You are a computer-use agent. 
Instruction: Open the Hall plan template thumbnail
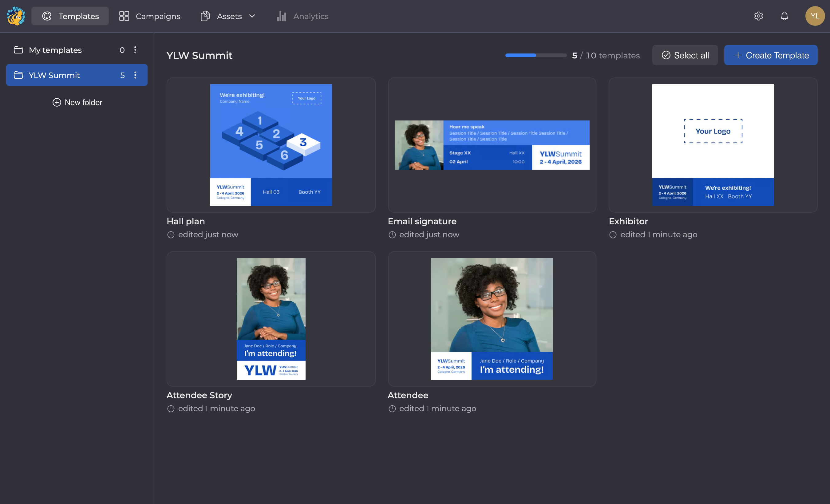pos(271,145)
